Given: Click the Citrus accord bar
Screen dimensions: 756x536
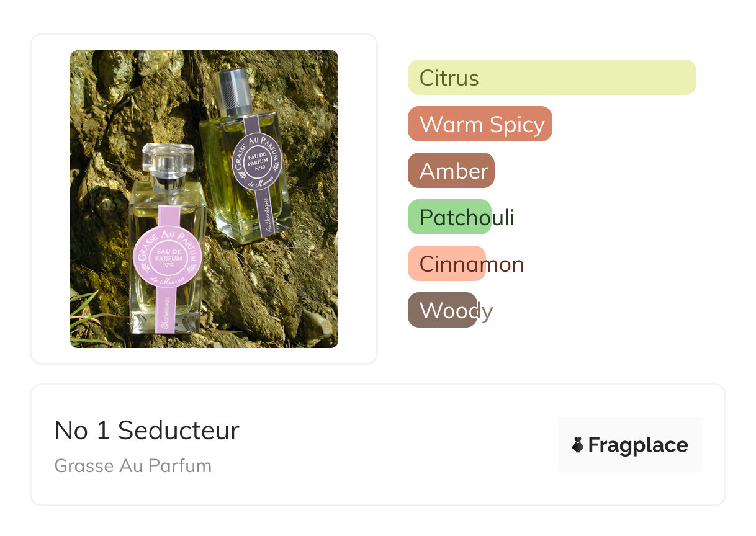Looking at the screenshot, I should coord(551,78).
